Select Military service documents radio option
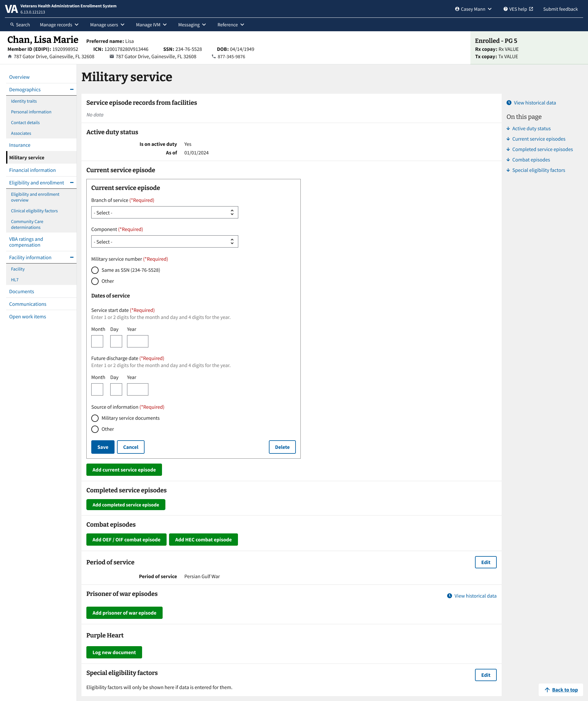The height and width of the screenshot is (701, 588). click(95, 418)
